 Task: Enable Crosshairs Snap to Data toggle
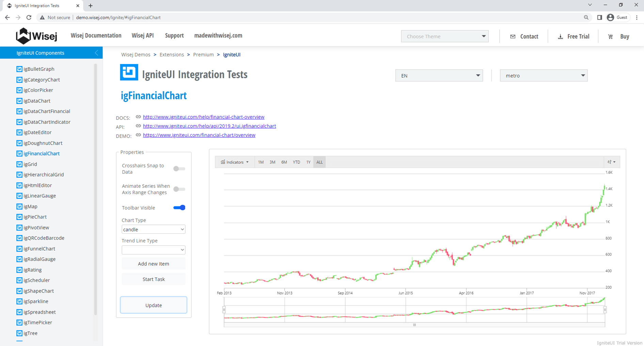pyautogui.click(x=179, y=169)
